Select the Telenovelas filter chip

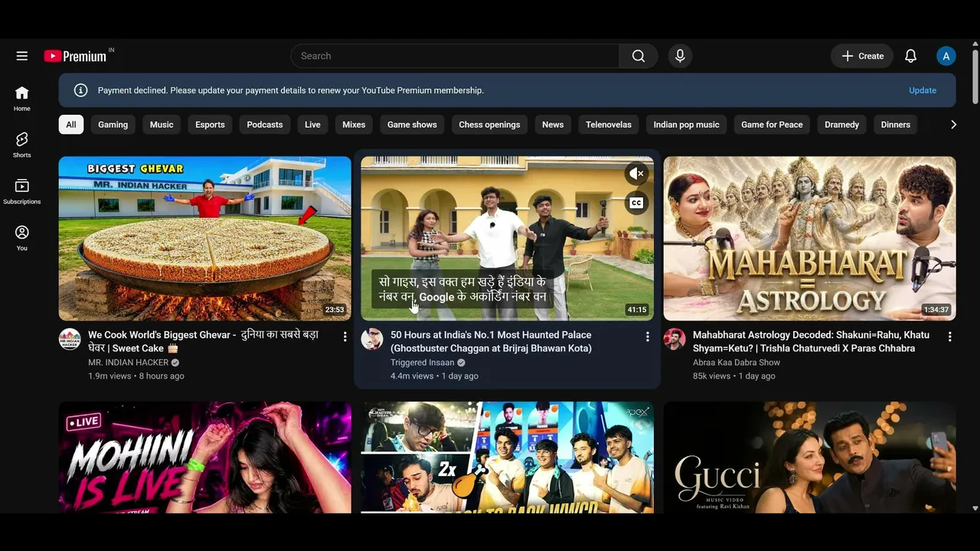tap(609, 125)
